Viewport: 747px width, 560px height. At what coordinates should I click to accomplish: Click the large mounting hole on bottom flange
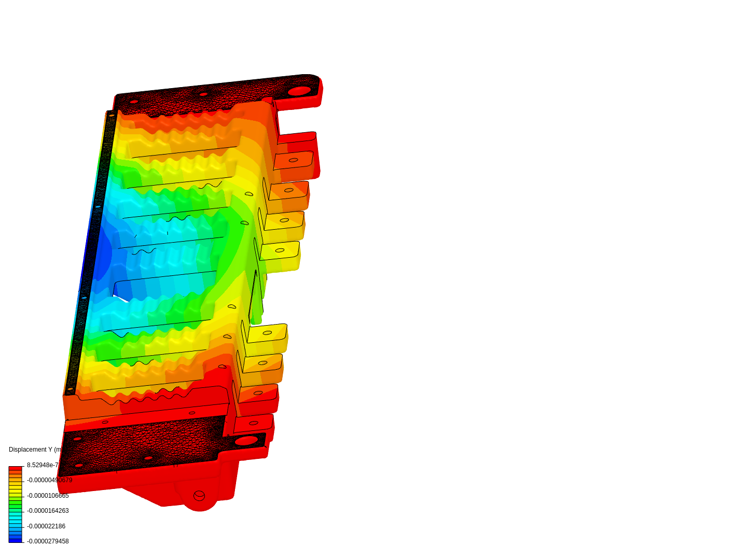pyautogui.click(x=246, y=441)
